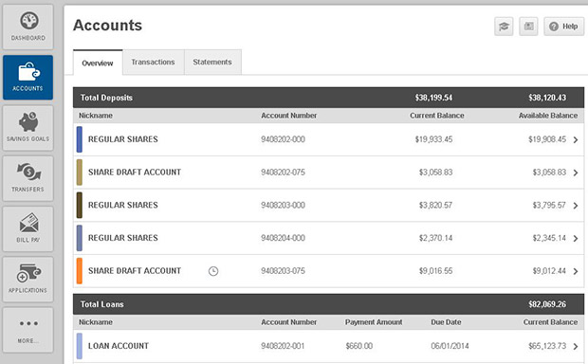Select the Accounts wallet icon

[x=28, y=78]
